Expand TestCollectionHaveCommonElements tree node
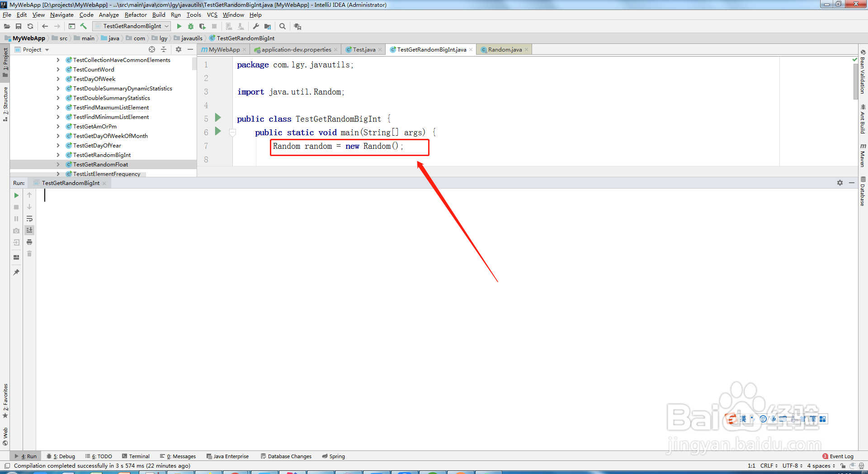 pyautogui.click(x=58, y=60)
